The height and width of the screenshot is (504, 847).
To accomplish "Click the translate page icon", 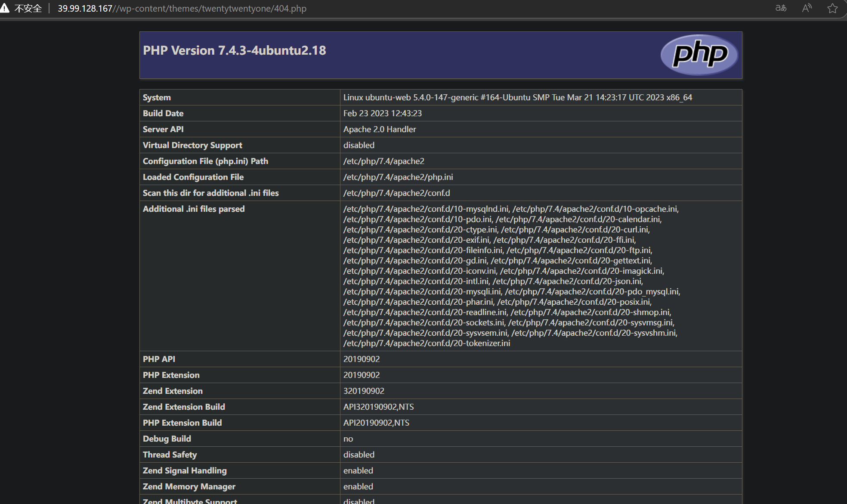I will pyautogui.click(x=781, y=8).
